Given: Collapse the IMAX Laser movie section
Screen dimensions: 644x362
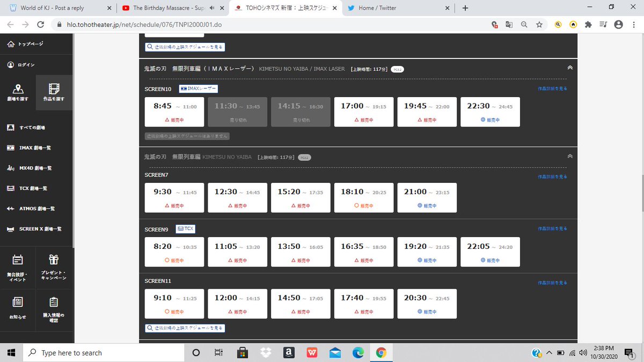Looking at the screenshot, I should point(570,68).
